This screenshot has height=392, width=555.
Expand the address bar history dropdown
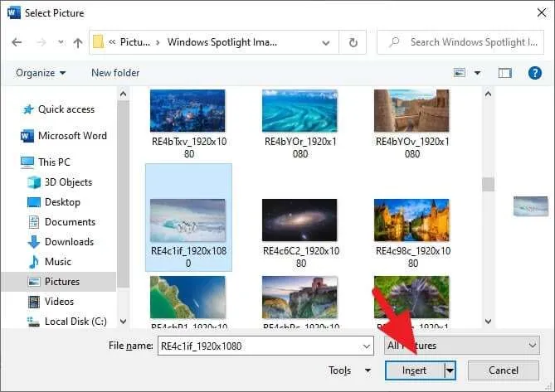326,43
